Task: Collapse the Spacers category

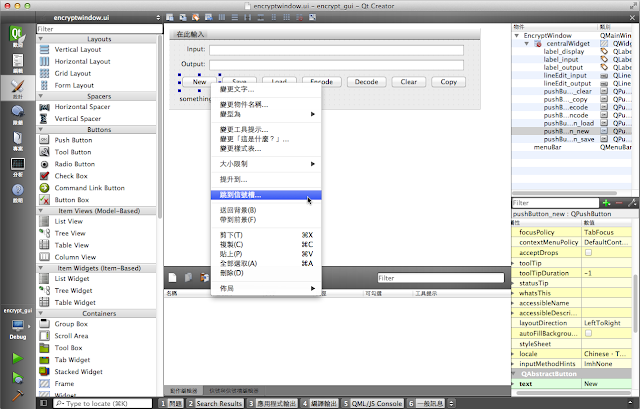Action: [40, 96]
